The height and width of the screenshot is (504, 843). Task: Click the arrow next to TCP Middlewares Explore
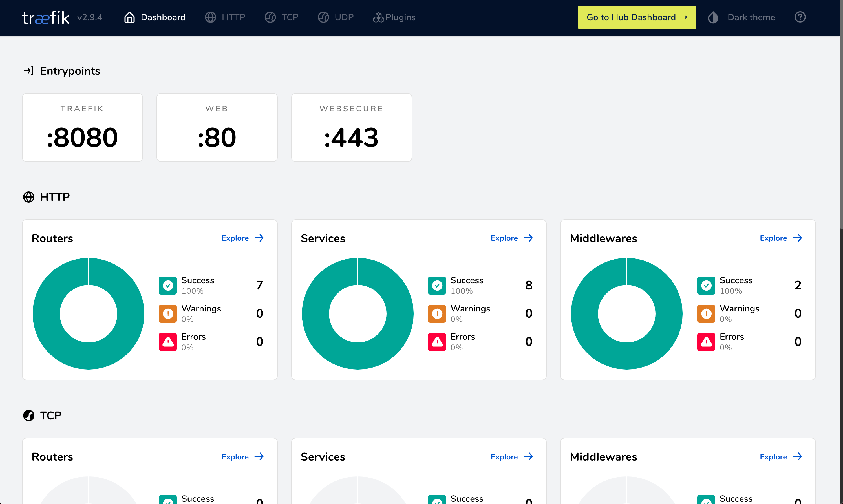pyautogui.click(x=798, y=456)
